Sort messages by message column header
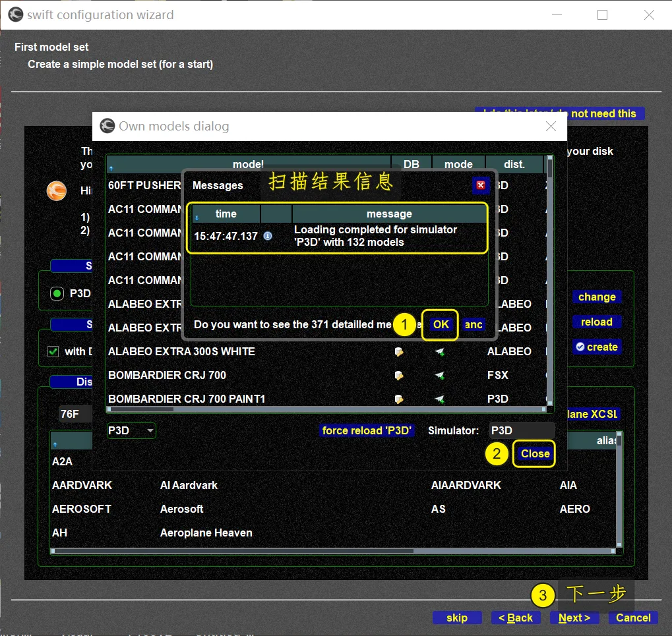This screenshot has height=636, width=672. click(x=389, y=214)
